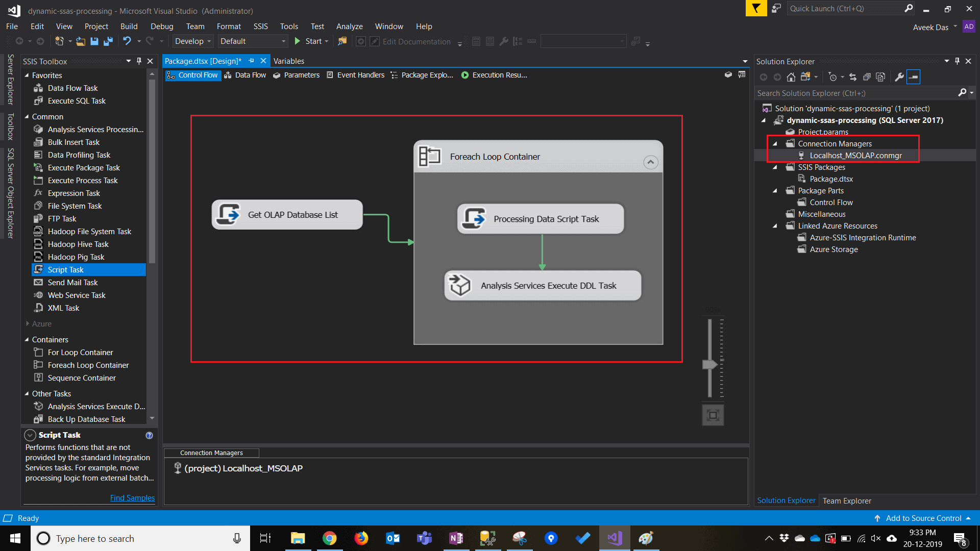Screen dimensions: 980x551
Task: Click the Save All toolbar icon
Action: pyautogui.click(x=108, y=41)
